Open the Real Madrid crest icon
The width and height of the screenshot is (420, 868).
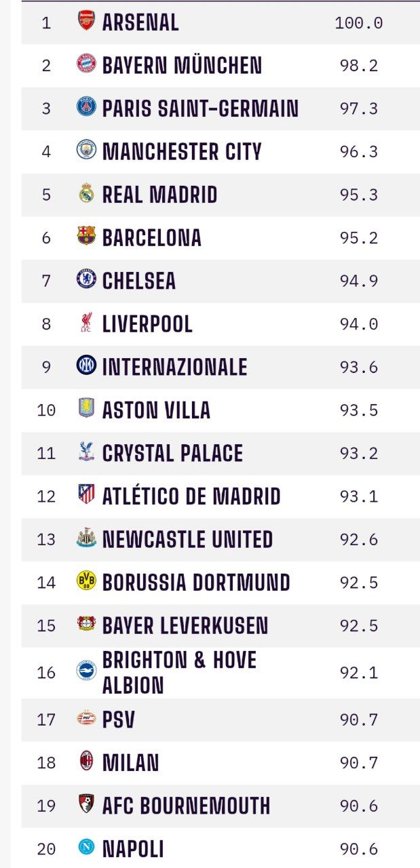click(x=86, y=193)
